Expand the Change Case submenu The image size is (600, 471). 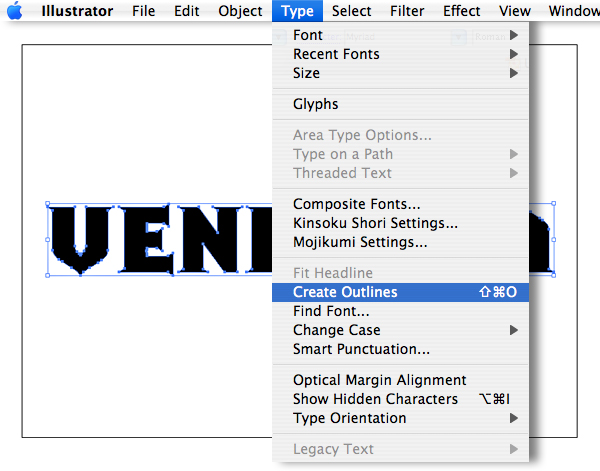(400, 330)
